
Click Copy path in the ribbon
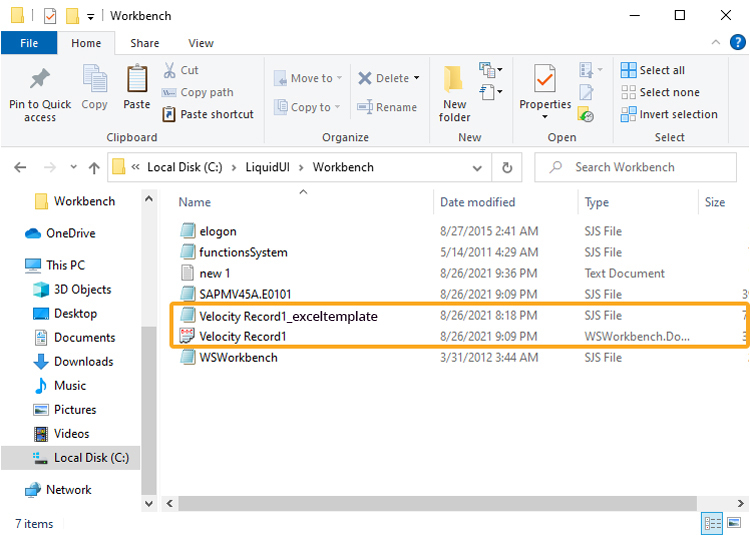pyautogui.click(x=198, y=92)
